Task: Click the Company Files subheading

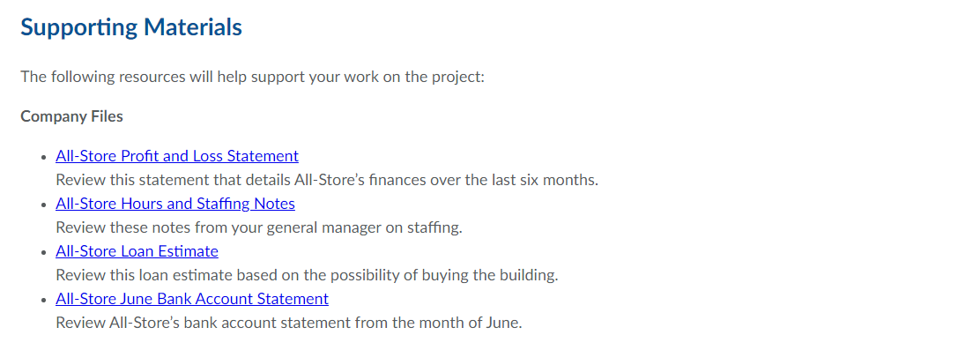Action: coord(72,117)
